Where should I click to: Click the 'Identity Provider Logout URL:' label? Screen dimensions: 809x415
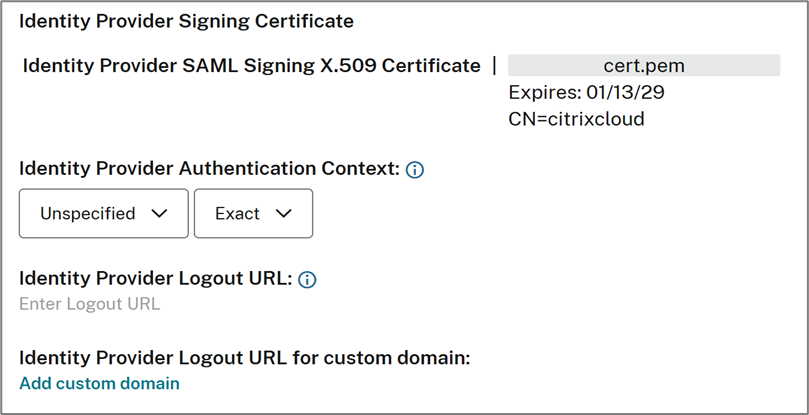[155, 279]
